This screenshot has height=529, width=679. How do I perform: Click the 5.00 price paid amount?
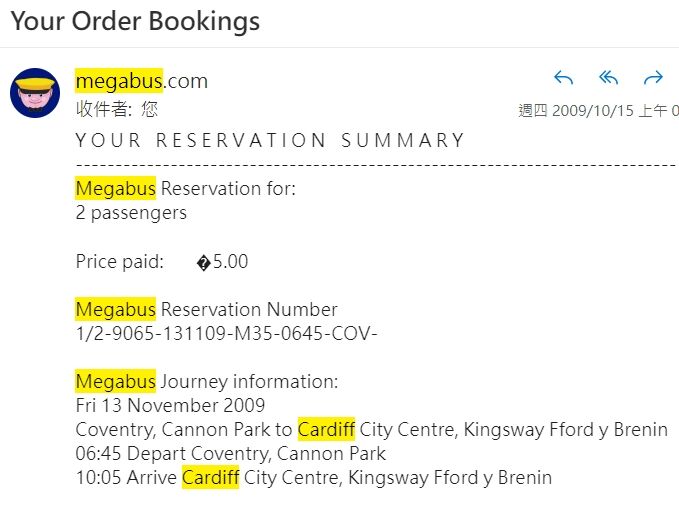(x=230, y=261)
